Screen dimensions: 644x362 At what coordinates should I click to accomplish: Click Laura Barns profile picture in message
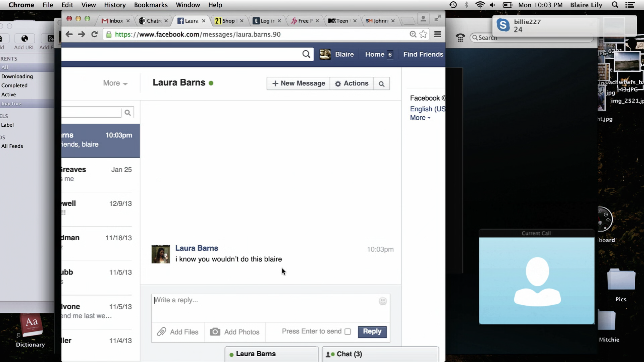161,254
